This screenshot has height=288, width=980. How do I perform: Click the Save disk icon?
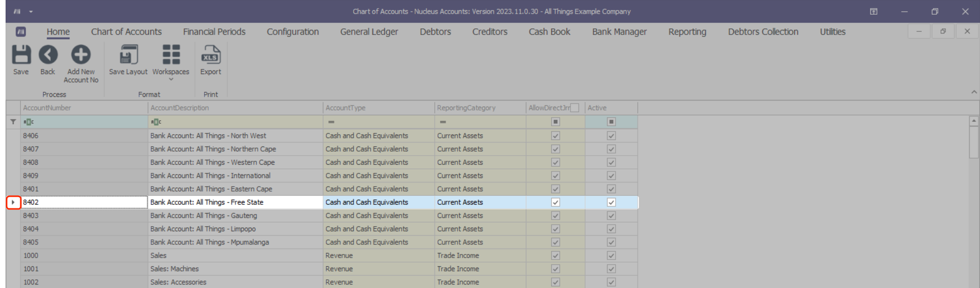pyautogui.click(x=21, y=55)
